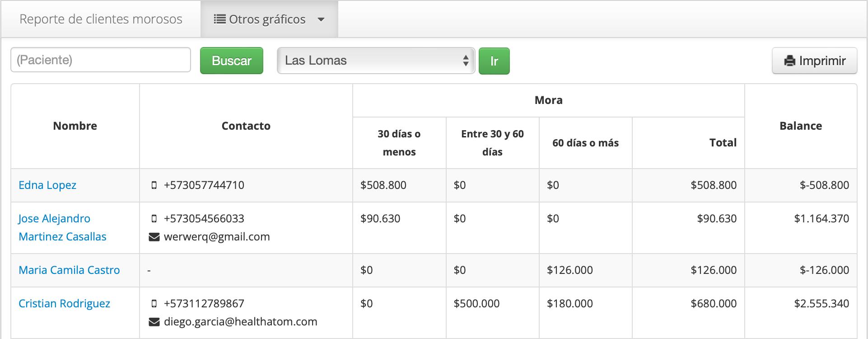Click the Entre 30 y 60 días header

[x=493, y=143]
